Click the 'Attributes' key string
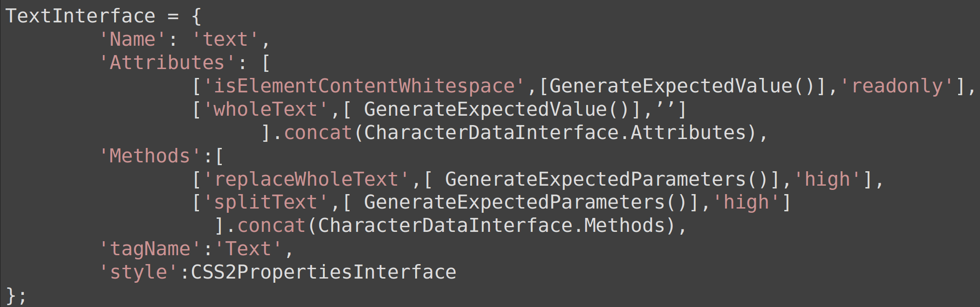Viewport: 980px width, 307px height. pos(167,63)
